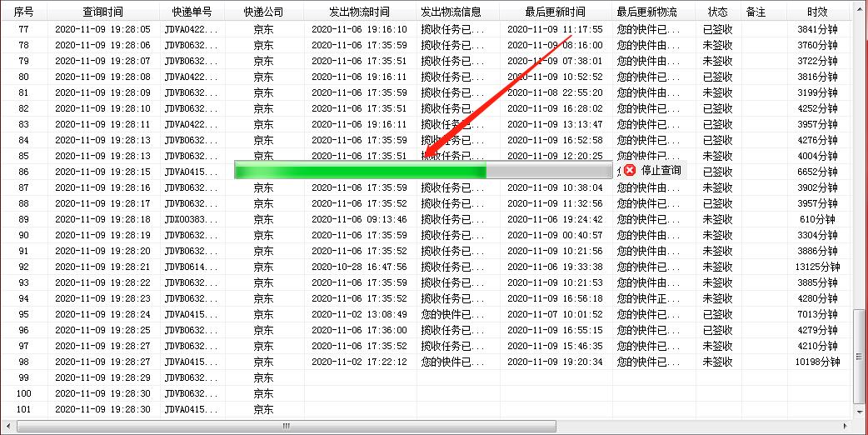Click the 您的快件正... cell in row 94

[x=648, y=299]
